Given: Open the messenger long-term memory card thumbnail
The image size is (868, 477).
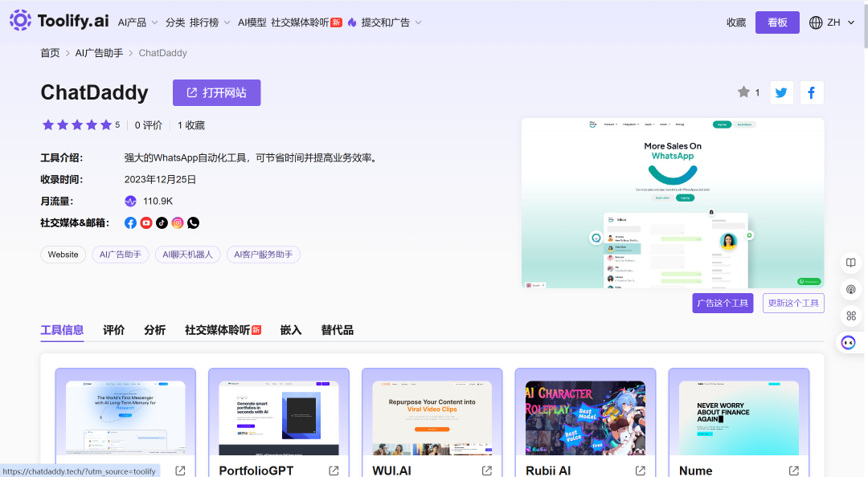Looking at the screenshot, I should tap(125, 418).
